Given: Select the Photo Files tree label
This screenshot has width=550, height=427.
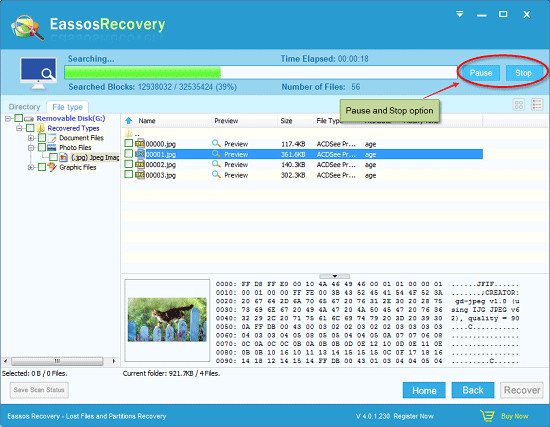Looking at the screenshot, I should 75,148.
